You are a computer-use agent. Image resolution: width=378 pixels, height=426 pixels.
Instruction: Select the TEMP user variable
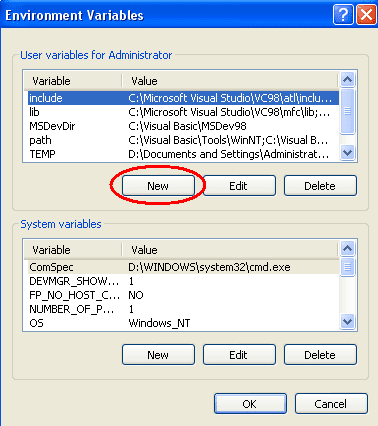point(183,154)
